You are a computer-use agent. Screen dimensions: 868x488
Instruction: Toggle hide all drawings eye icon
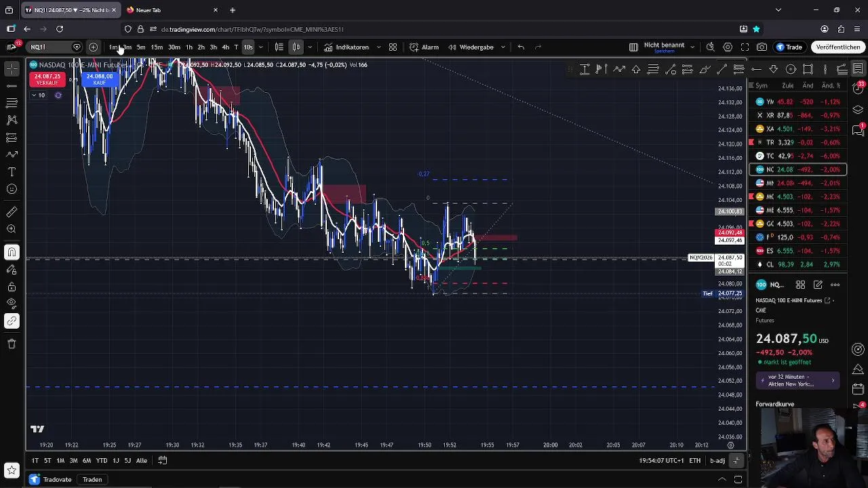click(12, 304)
